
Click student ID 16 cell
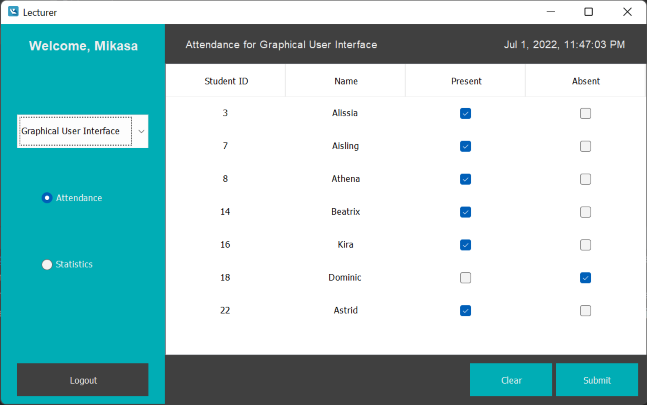click(225, 245)
